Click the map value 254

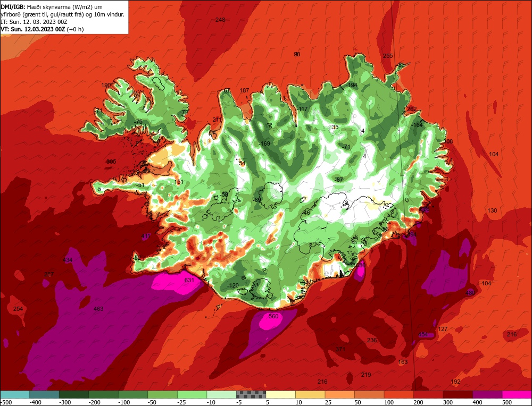click(x=18, y=309)
